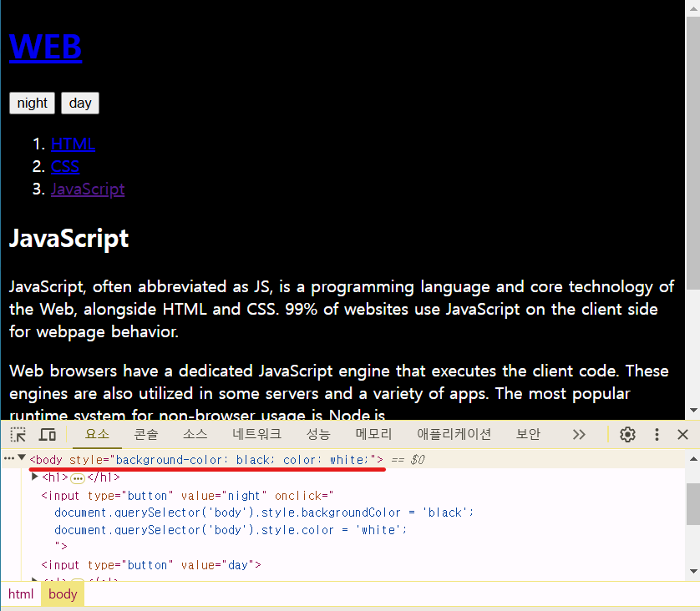Click the day button
This screenshot has height=611, width=700.
click(80, 103)
